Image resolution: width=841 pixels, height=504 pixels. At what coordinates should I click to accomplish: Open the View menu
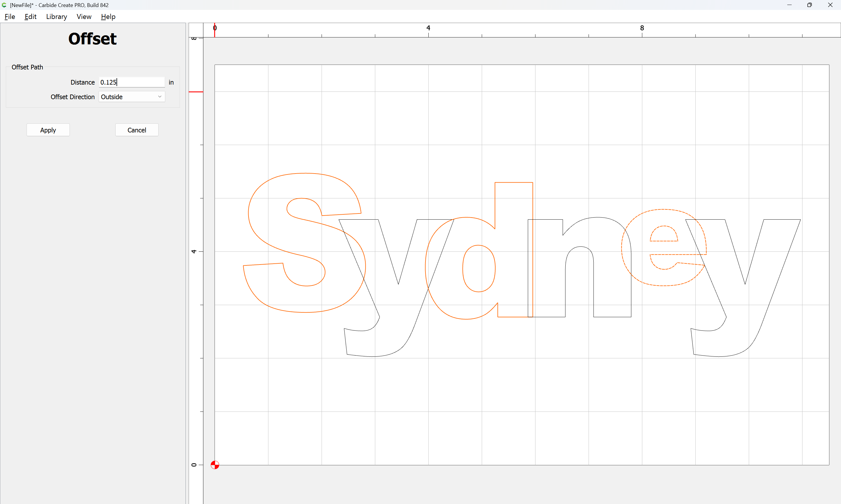tap(84, 17)
